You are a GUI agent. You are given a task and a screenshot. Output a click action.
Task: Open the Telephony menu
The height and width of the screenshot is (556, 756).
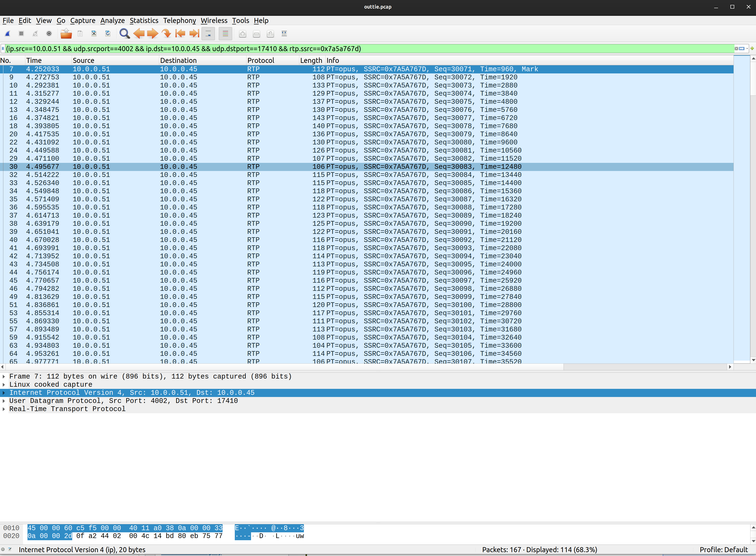180,21
